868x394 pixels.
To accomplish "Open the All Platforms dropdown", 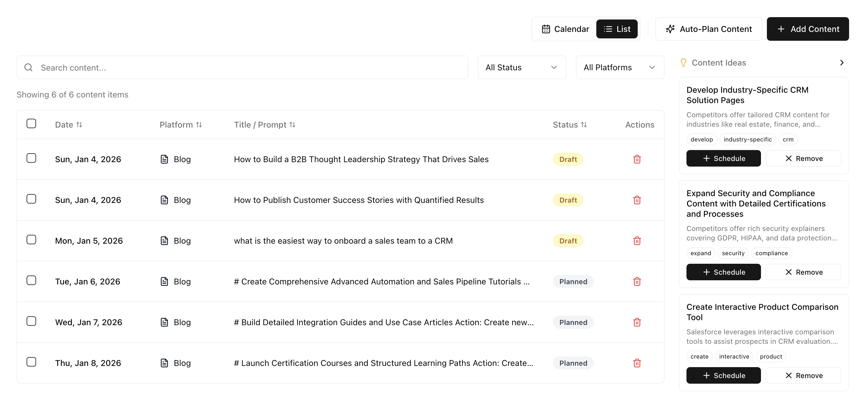I will click(620, 67).
